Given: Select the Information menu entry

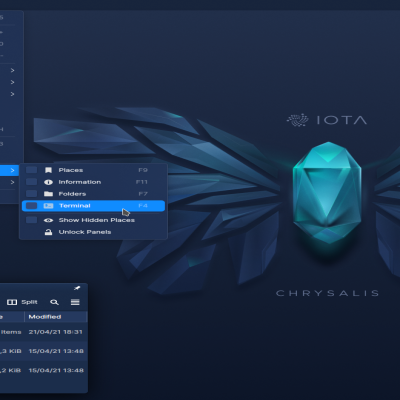Looking at the screenshot, I should point(93,182).
